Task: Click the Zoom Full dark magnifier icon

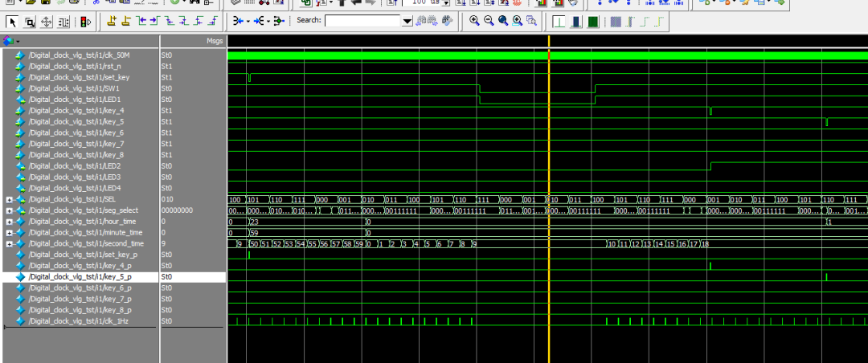Action: click(x=503, y=21)
